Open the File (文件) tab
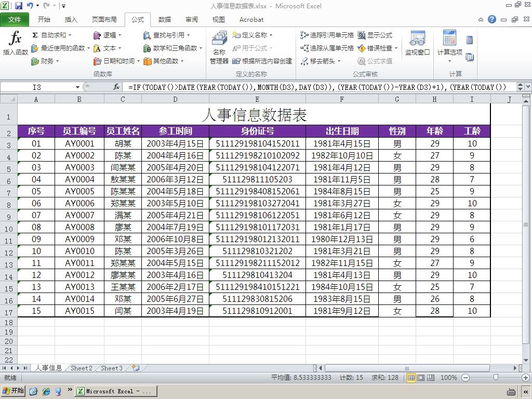The width and height of the screenshot is (532, 399). pos(15,20)
